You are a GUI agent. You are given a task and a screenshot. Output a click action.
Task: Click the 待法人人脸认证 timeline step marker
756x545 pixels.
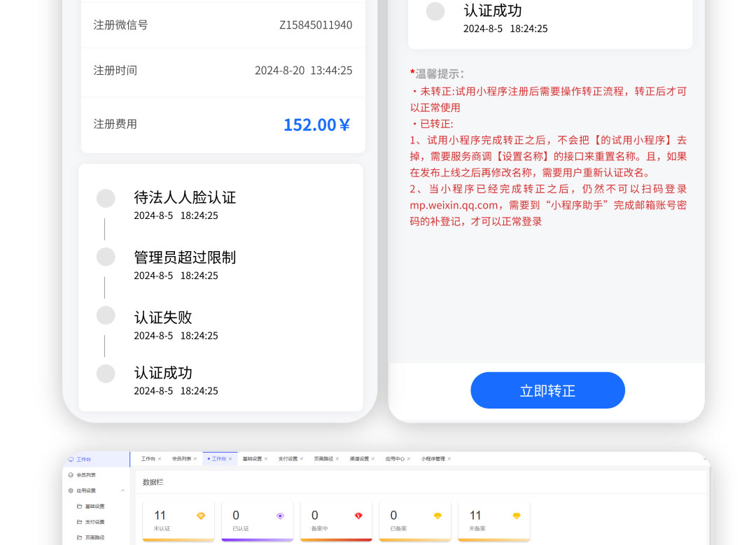pos(106,198)
